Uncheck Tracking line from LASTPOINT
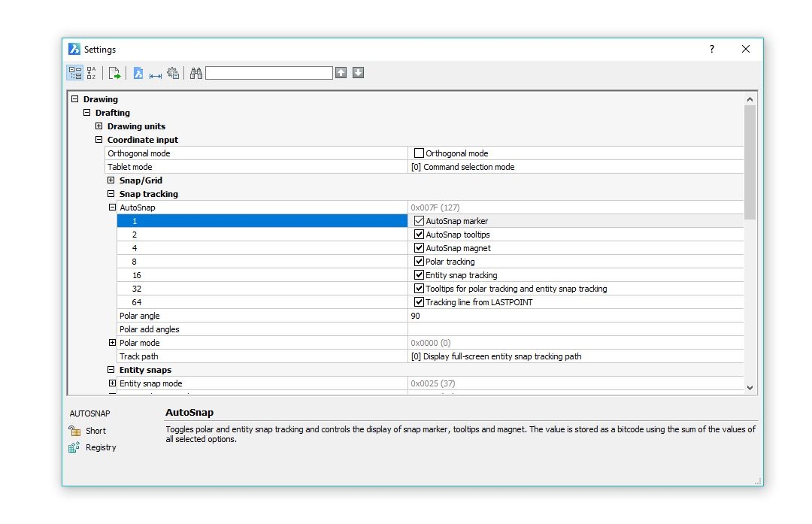Screen dimensions: 812x524 click(x=419, y=302)
